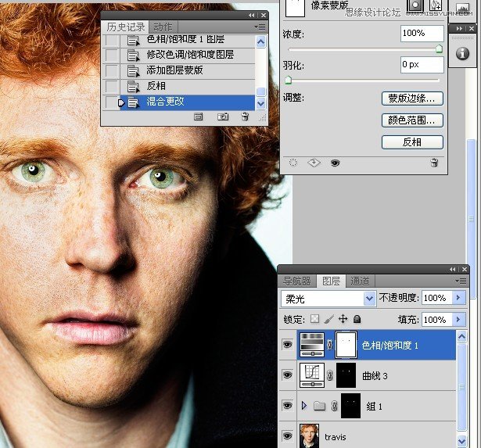Click 蒙版边缘... button
This screenshot has width=481, height=448.
412,99
